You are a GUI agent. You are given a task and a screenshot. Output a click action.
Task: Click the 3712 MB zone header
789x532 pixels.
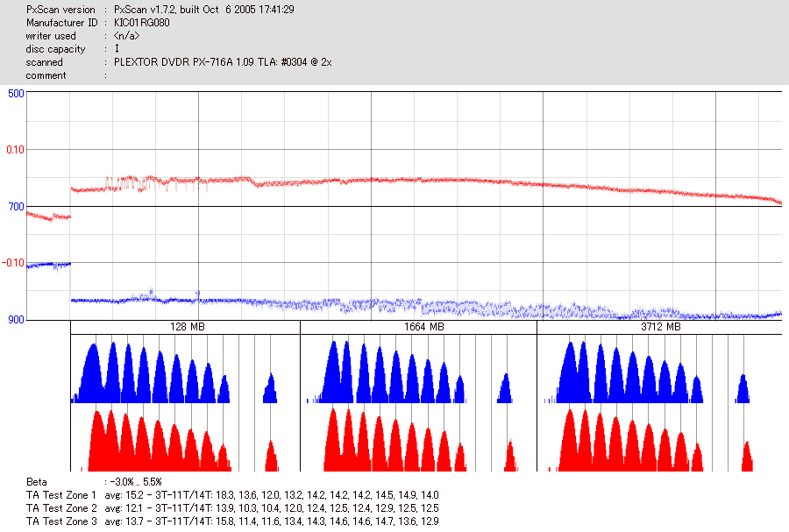pyautogui.click(x=661, y=327)
